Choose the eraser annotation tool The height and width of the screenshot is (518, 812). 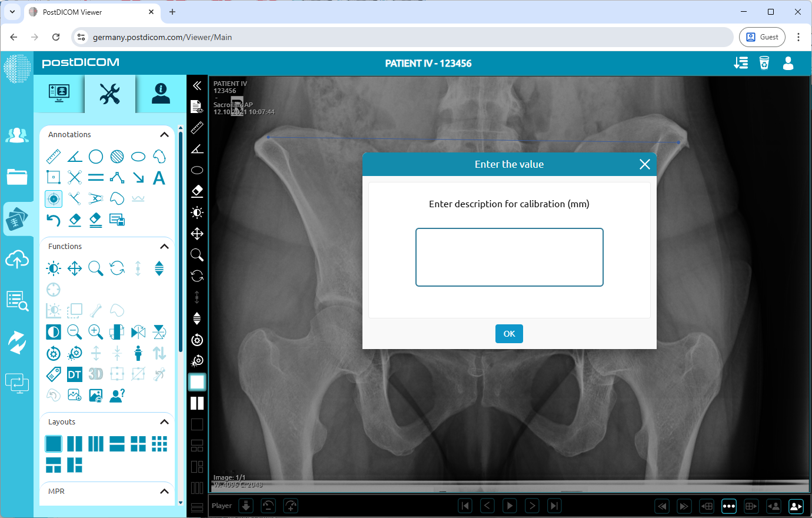[x=74, y=220]
